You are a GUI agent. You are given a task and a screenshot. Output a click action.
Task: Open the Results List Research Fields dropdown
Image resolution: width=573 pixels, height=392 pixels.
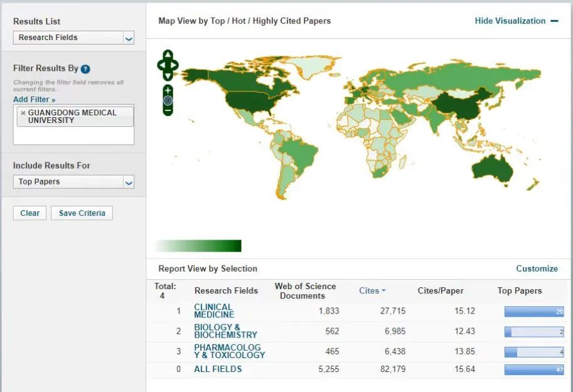(x=73, y=38)
